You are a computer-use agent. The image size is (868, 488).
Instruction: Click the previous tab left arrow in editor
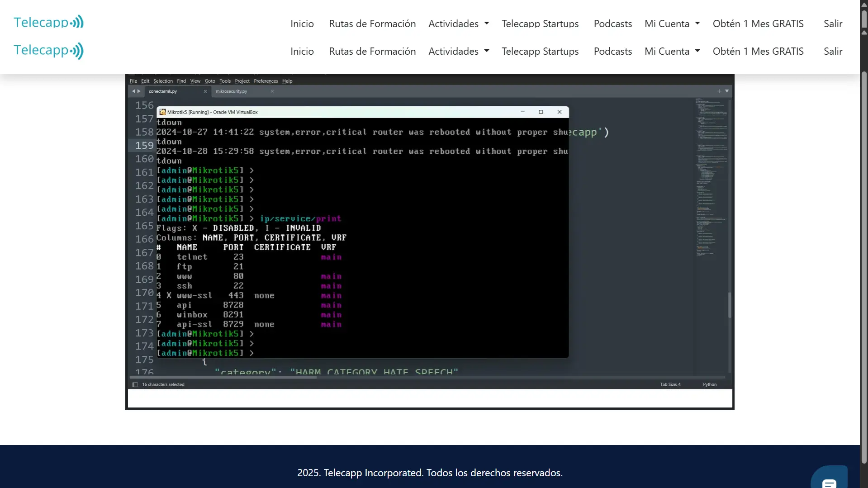pos(133,91)
